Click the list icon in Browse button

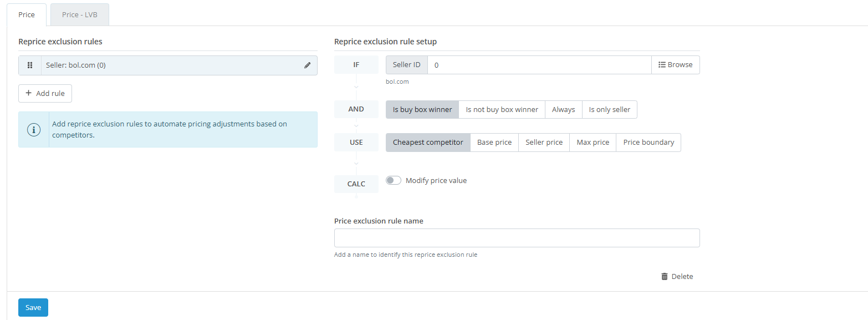[x=662, y=65]
